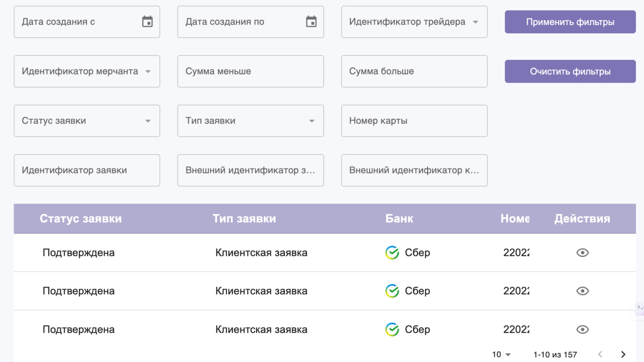The width and height of the screenshot is (644, 362).
Task: Click 'Очистить фильтры' button
Action: (x=570, y=71)
